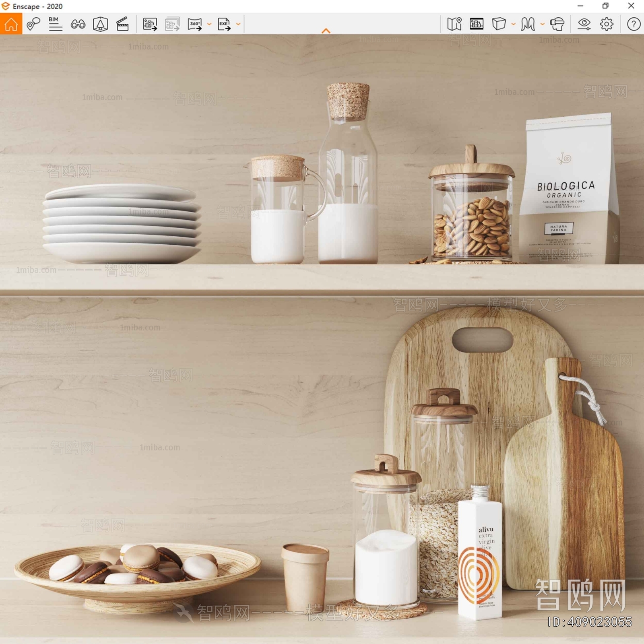Open General Settings gear icon
This screenshot has height=644, width=644.
(607, 24)
